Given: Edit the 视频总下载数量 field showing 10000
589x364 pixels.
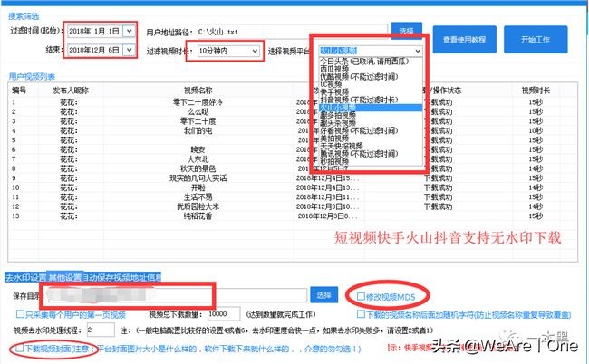Looking at the screenshot, I should tap(224, 313).
